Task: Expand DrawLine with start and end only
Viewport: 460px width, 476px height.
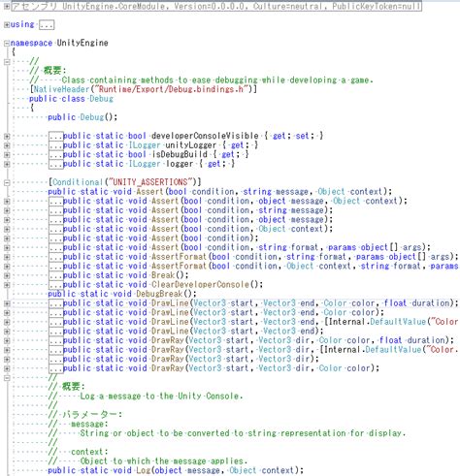Action: 7,332
